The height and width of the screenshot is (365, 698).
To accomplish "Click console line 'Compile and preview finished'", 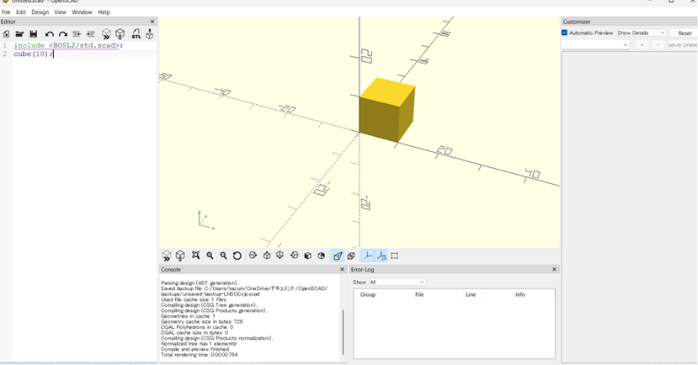I will click(x=195, y=349).
